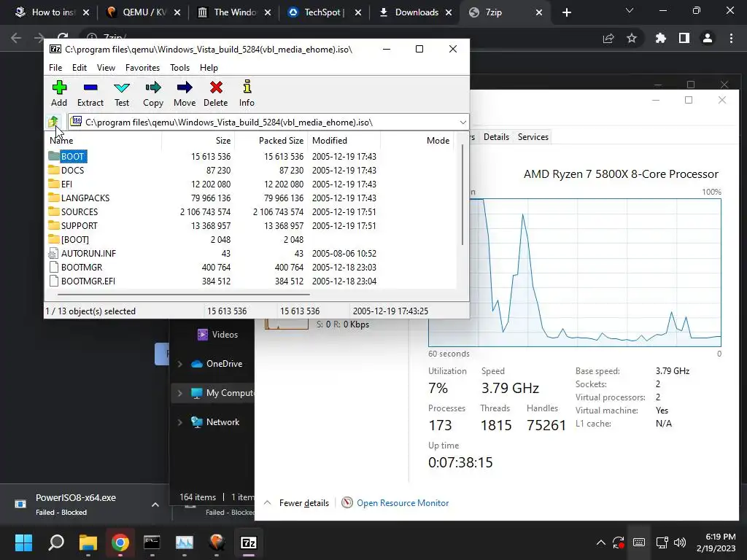The image size is (747, 560).
Task: Switch to Task Manager Details tab
Action: click(496, 136)
